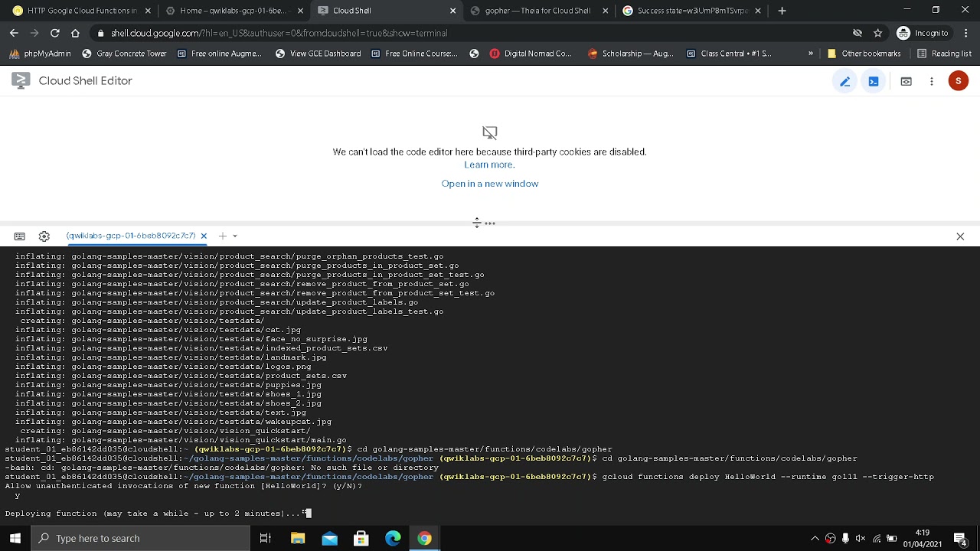The height and width of the screenshot is (551, 980).
Task: Open the Windows Start menu
Action: pos(15,539)
